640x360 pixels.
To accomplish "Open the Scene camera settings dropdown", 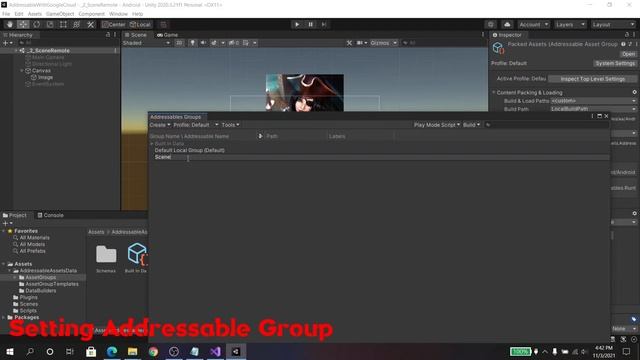I will coord(362,43).
